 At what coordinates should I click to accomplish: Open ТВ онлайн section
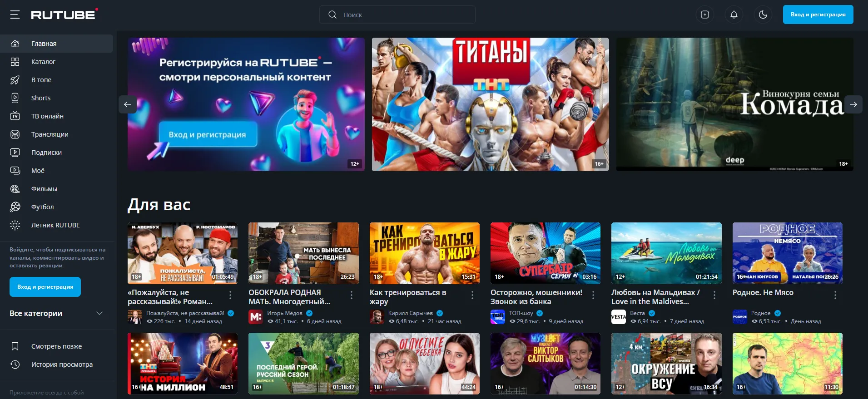pos(56,116)
